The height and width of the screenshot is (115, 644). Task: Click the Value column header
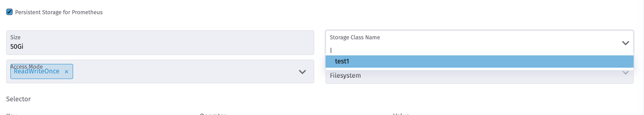tap(401, 114)
